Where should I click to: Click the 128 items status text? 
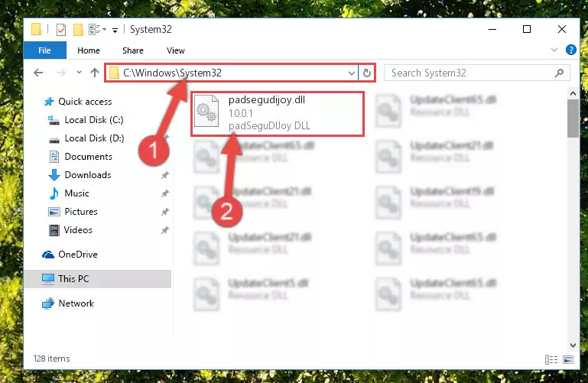click(x=51, y=359)
